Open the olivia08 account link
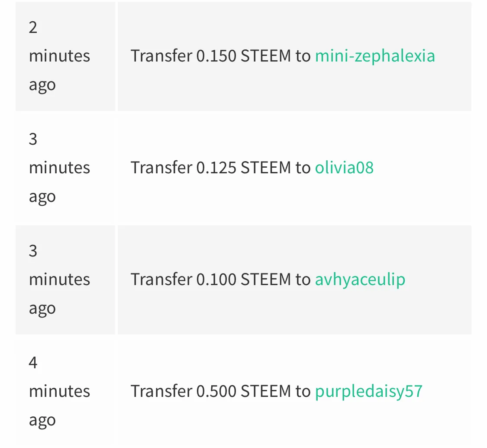487x448 pixels. coord(344,168)
